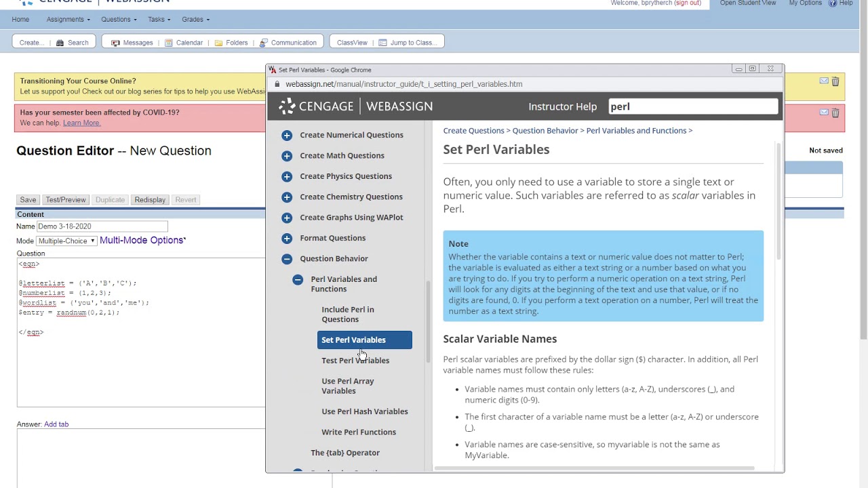Screen dimensions: 868x488
Task: Open ClassView
Action: point(352,43)
